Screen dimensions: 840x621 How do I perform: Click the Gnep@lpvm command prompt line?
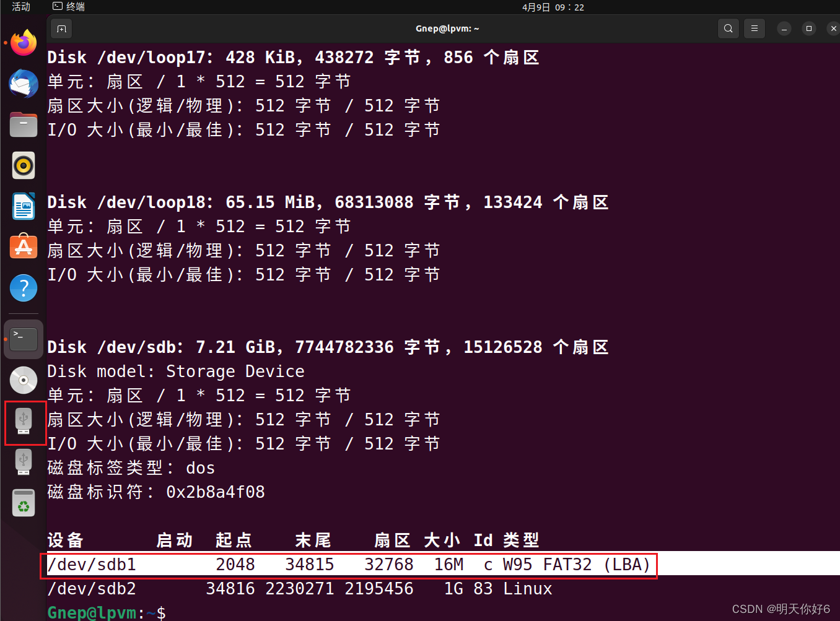coord(105,612)
